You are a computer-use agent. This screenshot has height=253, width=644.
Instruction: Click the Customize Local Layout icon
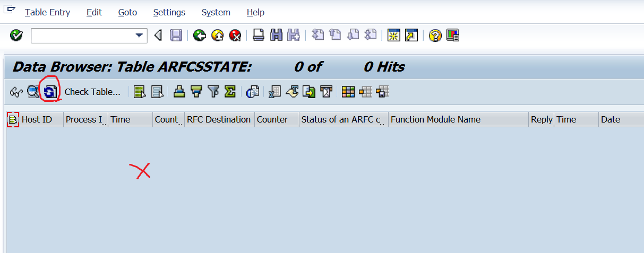pos(453,36)
